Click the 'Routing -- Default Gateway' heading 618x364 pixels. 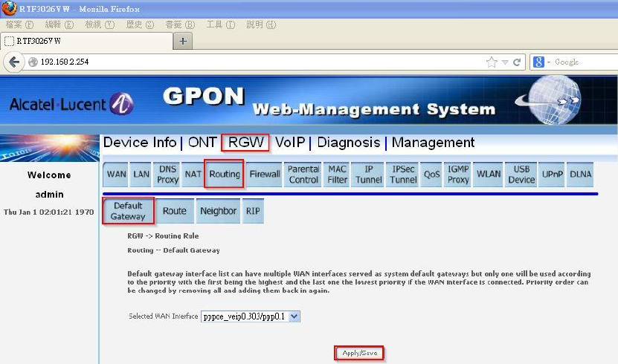[x=173, y=250]
